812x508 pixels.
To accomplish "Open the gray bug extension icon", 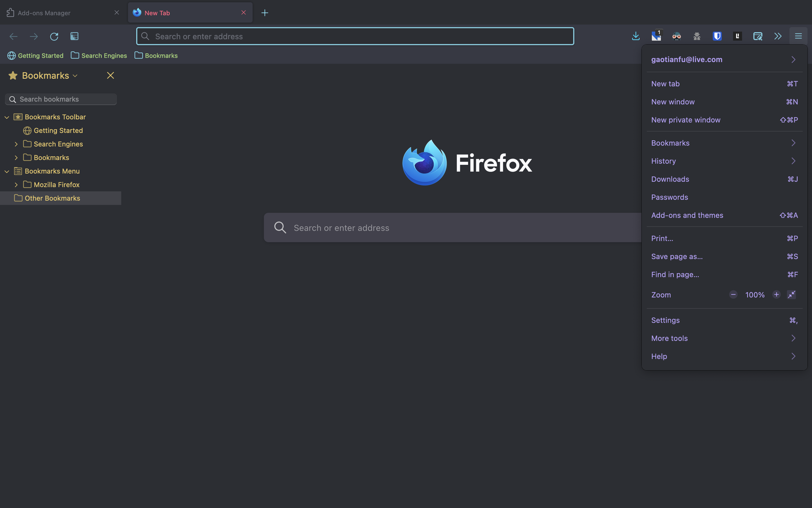I will pos(697,36).
